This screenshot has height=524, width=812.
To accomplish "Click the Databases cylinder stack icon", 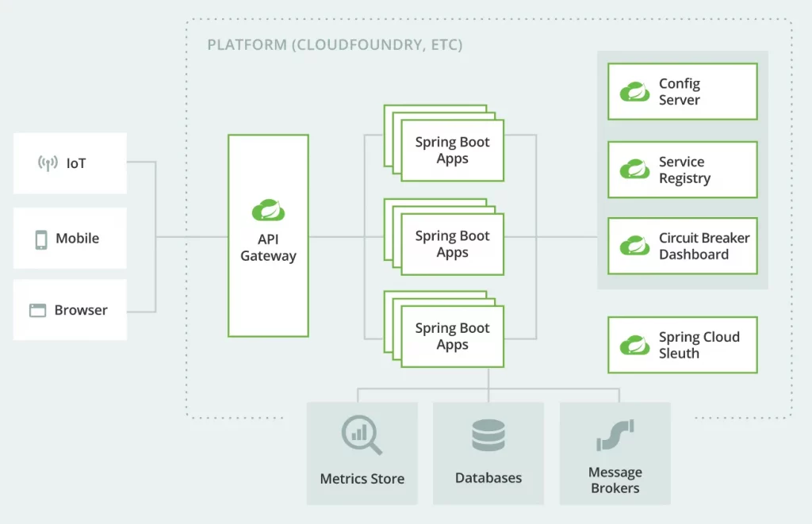I will (x=488, y=436).
